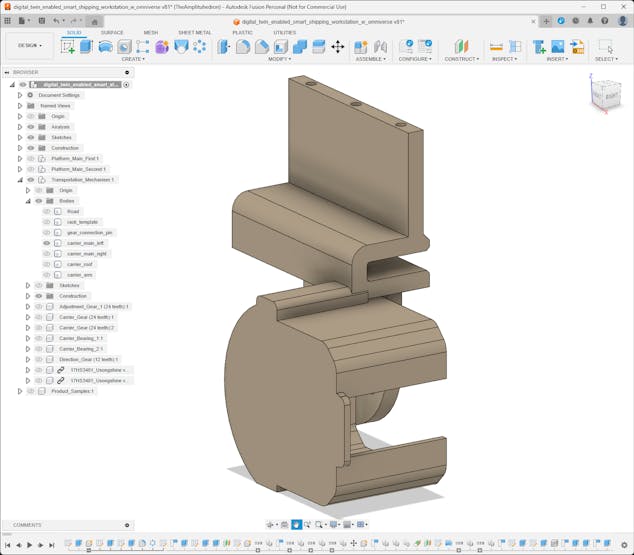The height and width of the screenshot is (555, 634).
Task: Expand the Product_Samples:1 component
Action: (x=19, y=391)
